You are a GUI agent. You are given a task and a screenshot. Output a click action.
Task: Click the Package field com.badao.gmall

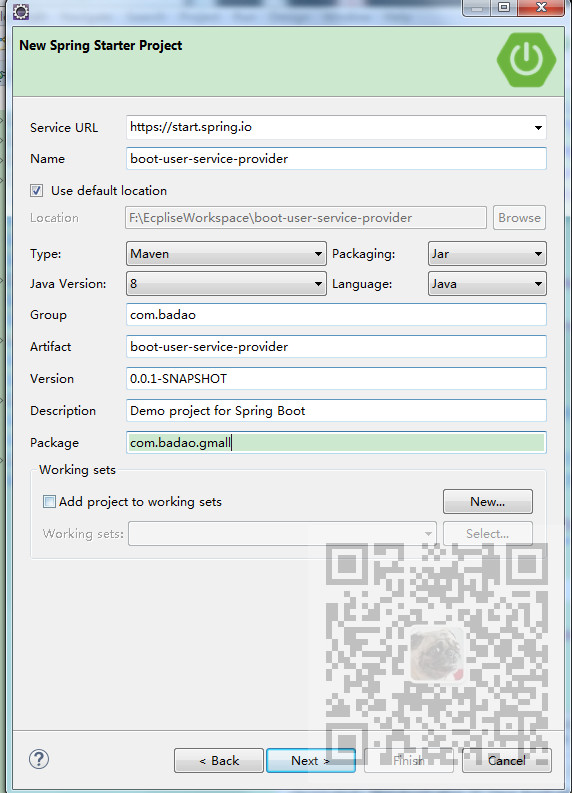[336, 443]
